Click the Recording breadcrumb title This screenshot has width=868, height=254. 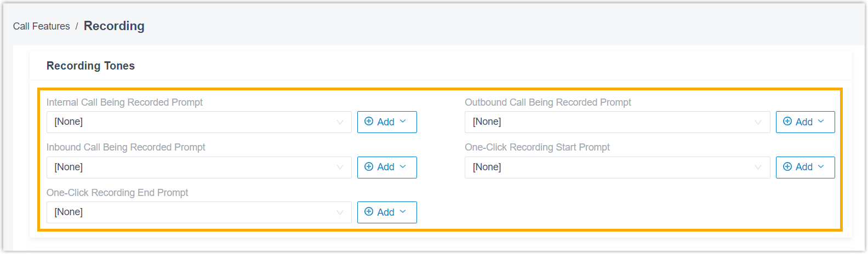pos(114,26)
